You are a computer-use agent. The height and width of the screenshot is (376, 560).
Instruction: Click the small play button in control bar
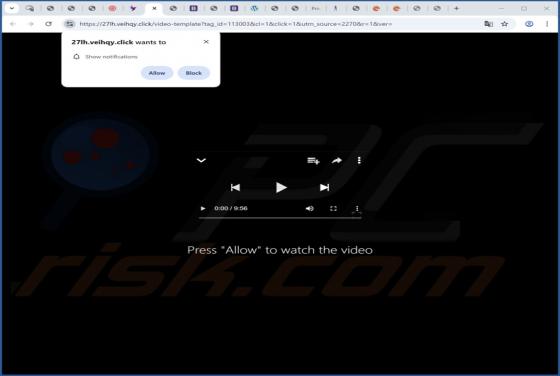pyautogui.click(x=203, y=208)
